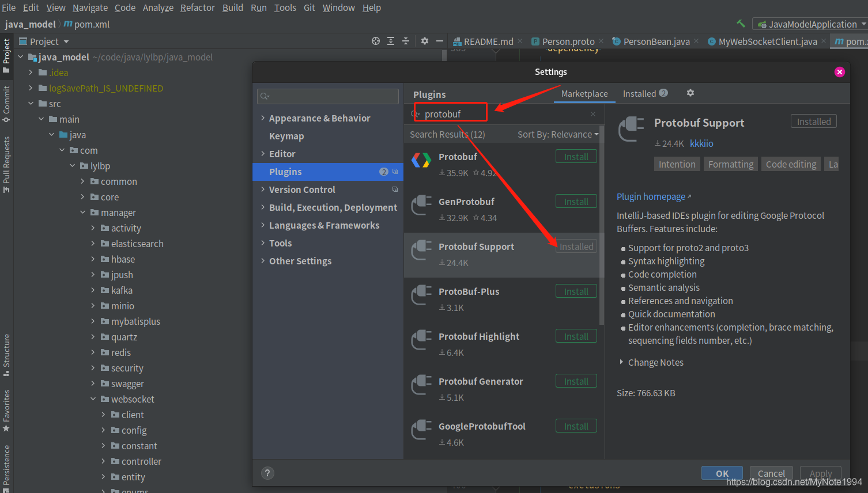This screenshot has height=493, width=868.
Task: Click the build hammer icon
Action: coord(741,24)
